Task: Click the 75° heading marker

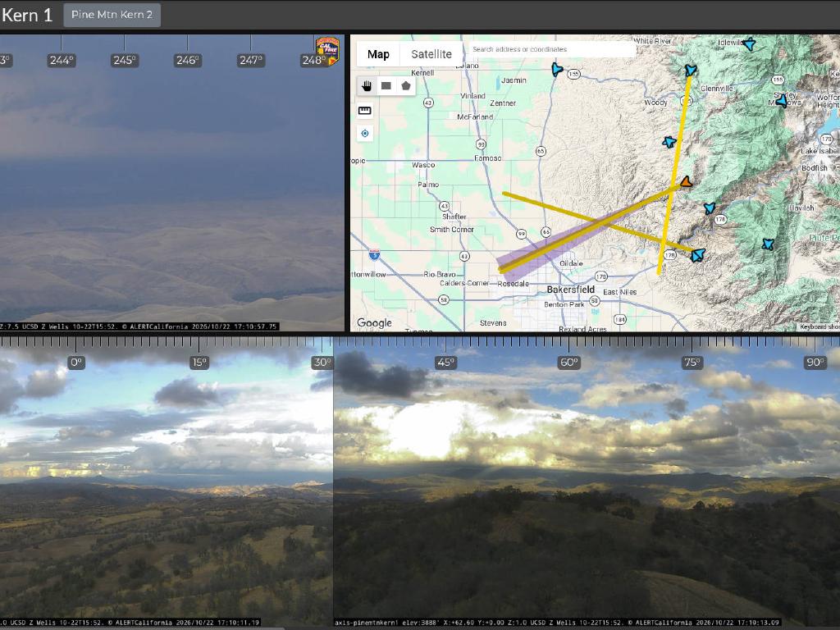Action: click(692, 363)
